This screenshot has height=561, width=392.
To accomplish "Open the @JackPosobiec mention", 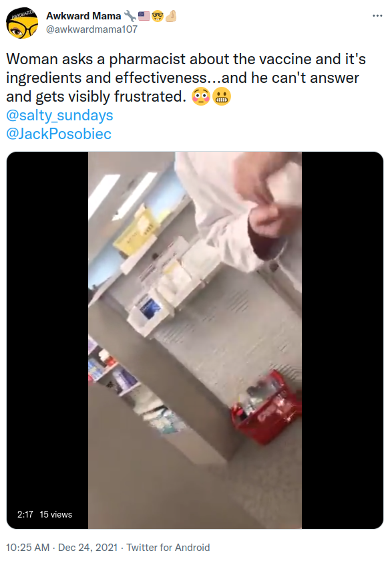I will pos(59,134).
